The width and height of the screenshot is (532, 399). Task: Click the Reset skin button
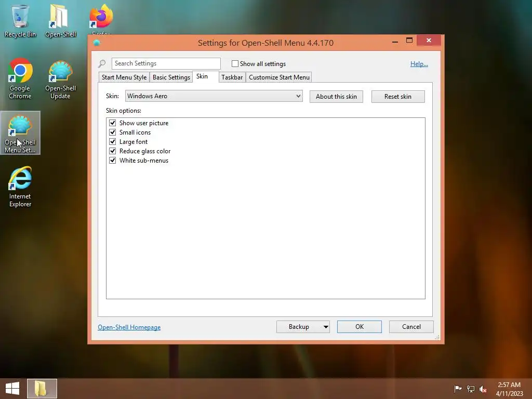pyautogui.click(x=398, y=97)
